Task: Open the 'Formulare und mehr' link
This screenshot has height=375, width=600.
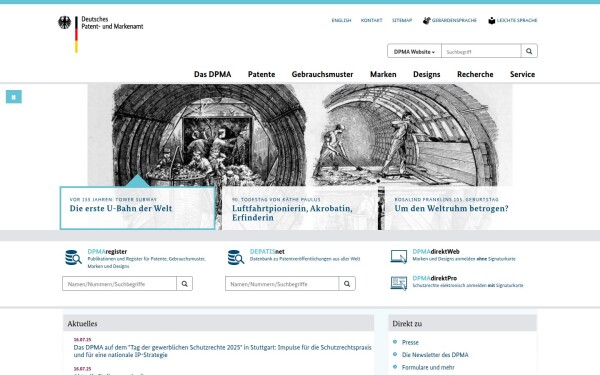Action: tap(428, 367)
